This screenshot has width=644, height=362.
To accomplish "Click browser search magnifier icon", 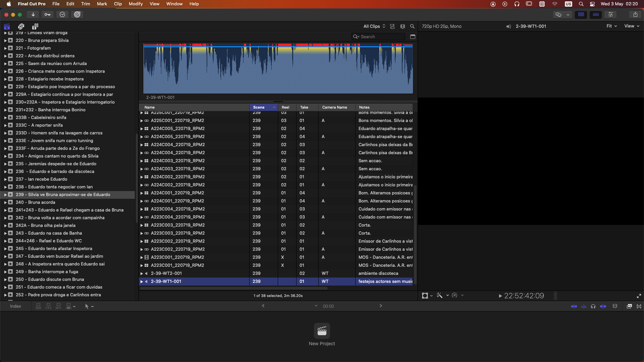I will click(x=412, y=26).
